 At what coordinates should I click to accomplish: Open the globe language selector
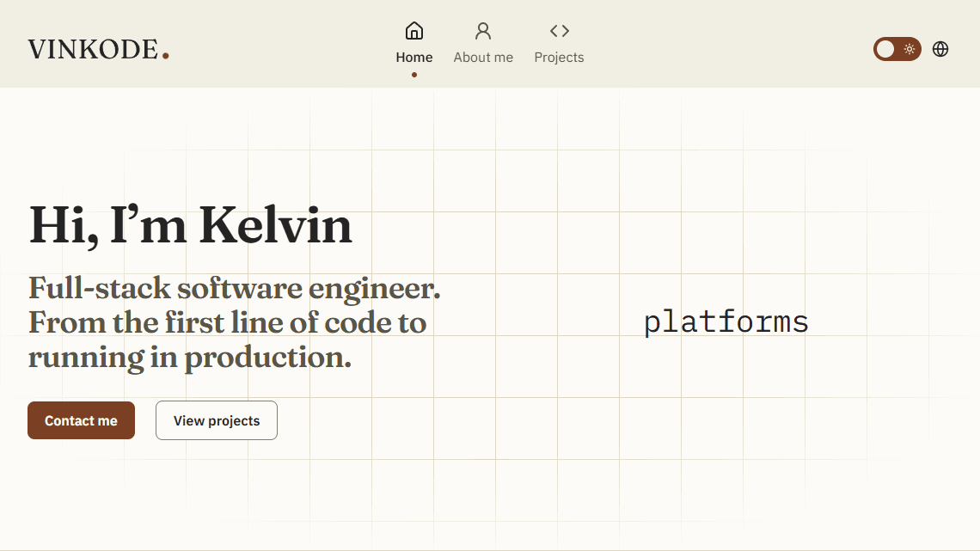(940, 49)
